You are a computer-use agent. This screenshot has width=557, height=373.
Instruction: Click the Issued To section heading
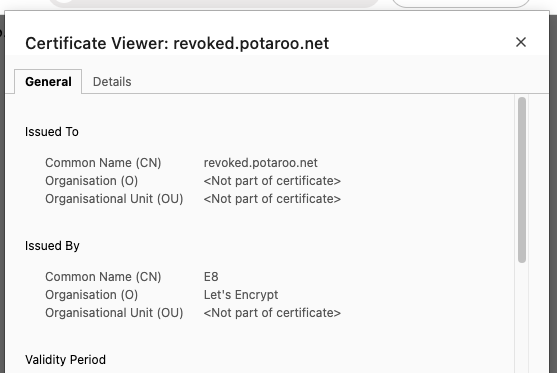[52, 132]
